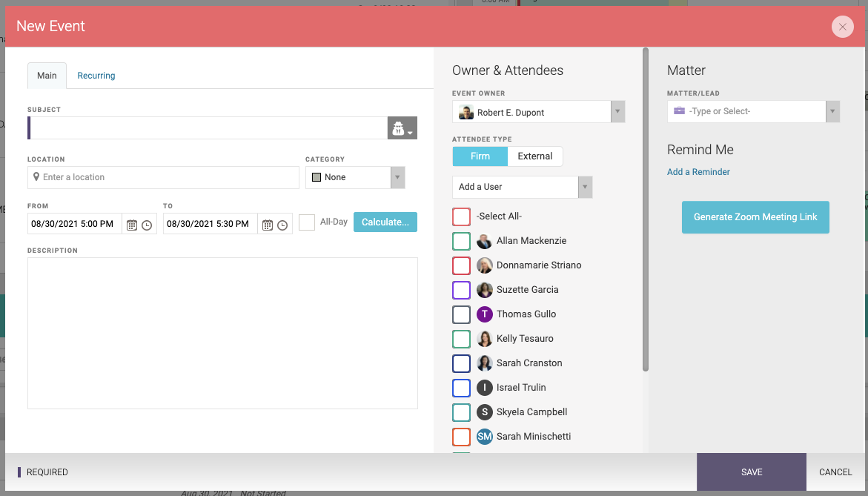Check Kelly Tesauro as attendee
This screenshot has height=496, width=868.
[x=461, y=338]
